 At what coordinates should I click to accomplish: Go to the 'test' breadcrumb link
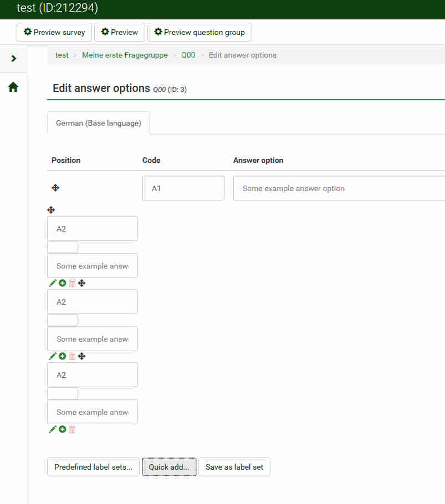62,55
